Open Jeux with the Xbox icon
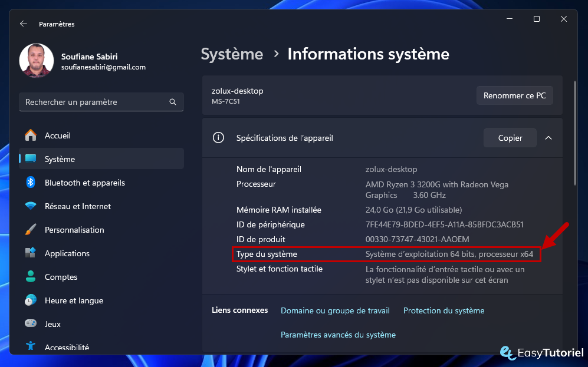This screenshot has width=588, height=367. 32,324
